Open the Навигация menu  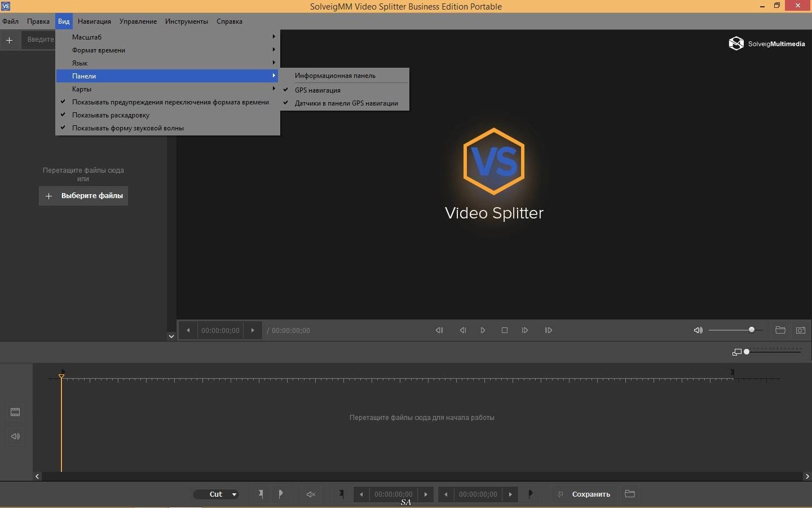tap(94, 21)
